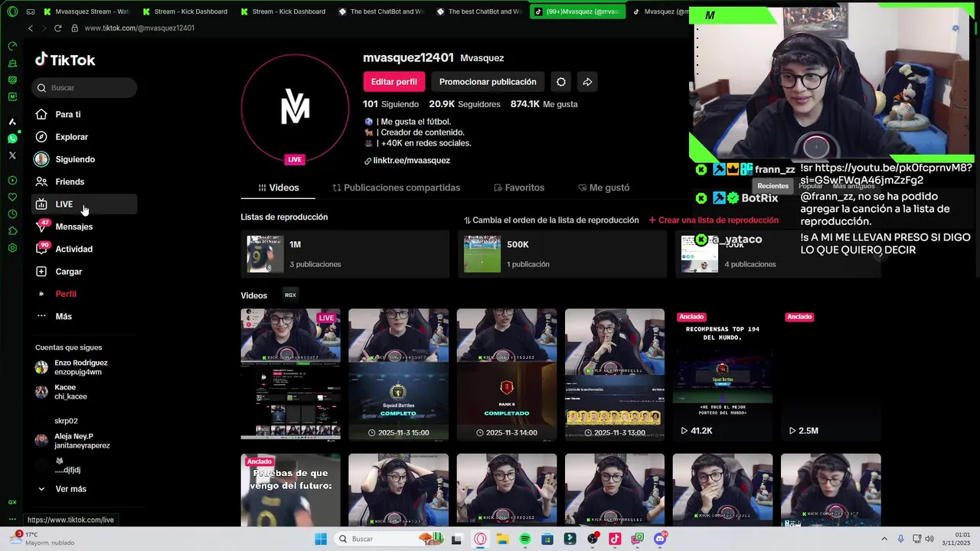Open Opera sidebar settings gear
The image size is (980, 551).
tap(12, 248)
